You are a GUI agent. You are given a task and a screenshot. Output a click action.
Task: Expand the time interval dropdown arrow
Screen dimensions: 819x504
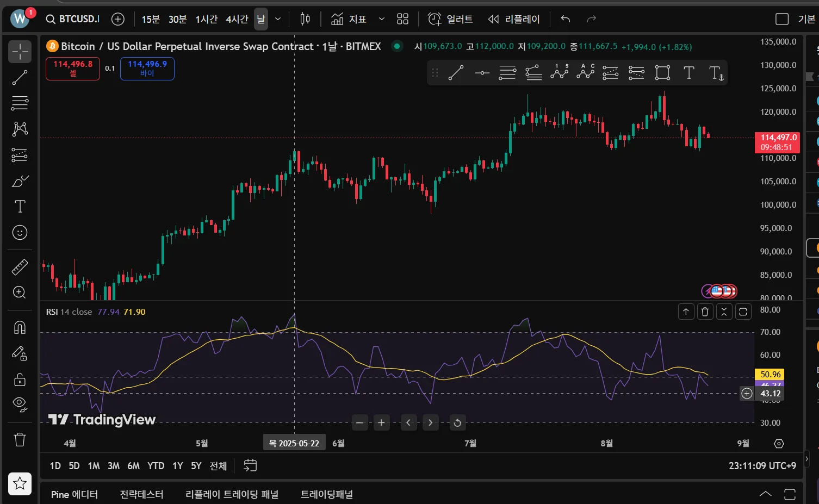click(x=278, y=20)
